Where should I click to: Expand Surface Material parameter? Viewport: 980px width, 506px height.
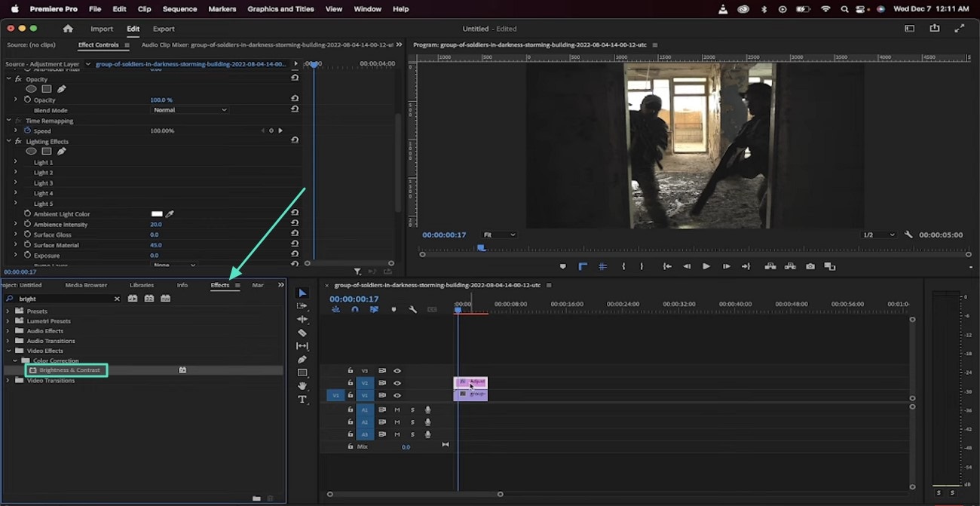pyautogui.click(x=15, y=245)
